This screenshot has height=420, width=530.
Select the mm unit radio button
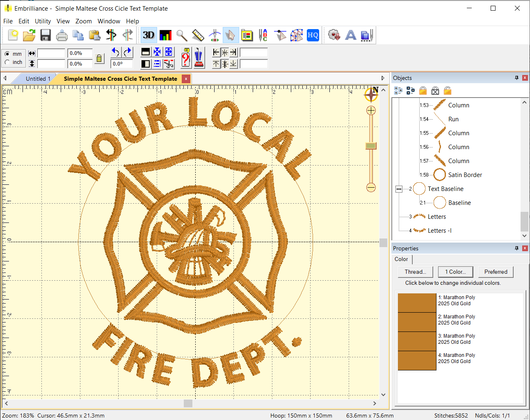click(7, 54)
